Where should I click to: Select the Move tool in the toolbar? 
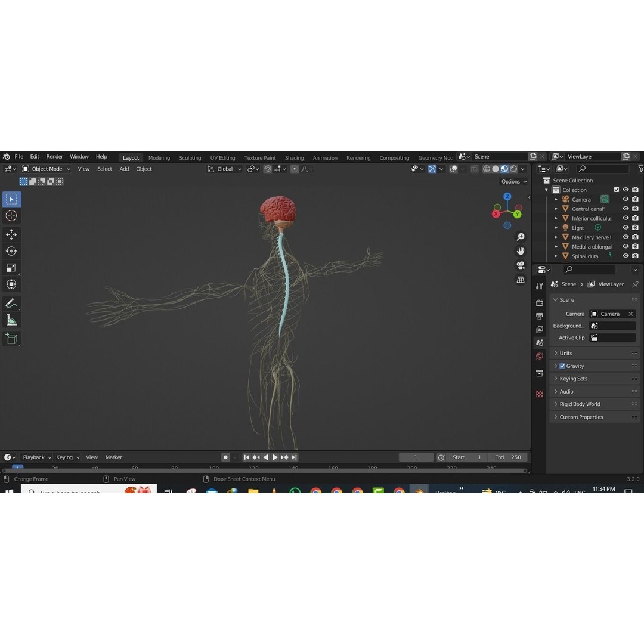click(x=11, y=234)
